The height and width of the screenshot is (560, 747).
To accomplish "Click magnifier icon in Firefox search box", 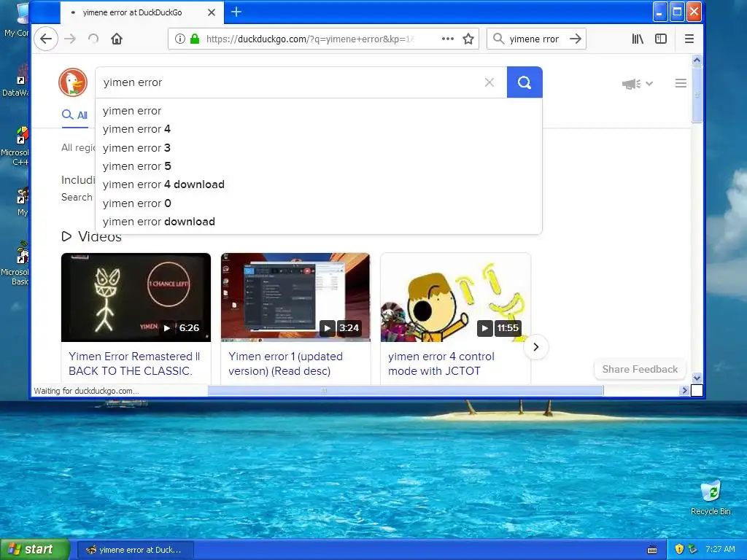I will tap(498, 39).
